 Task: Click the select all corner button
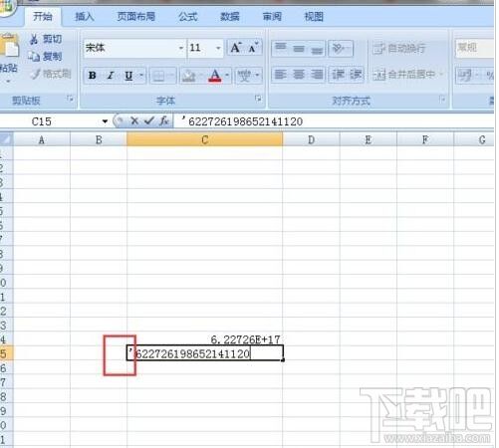pyautogui.click(x=6, y=139)
